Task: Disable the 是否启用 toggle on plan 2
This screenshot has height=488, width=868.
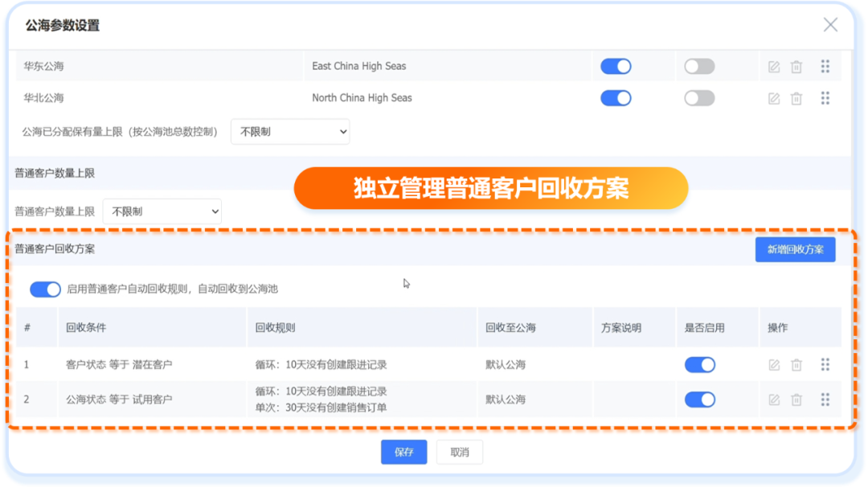Action: pyautogui.click(x=700, y=399)
